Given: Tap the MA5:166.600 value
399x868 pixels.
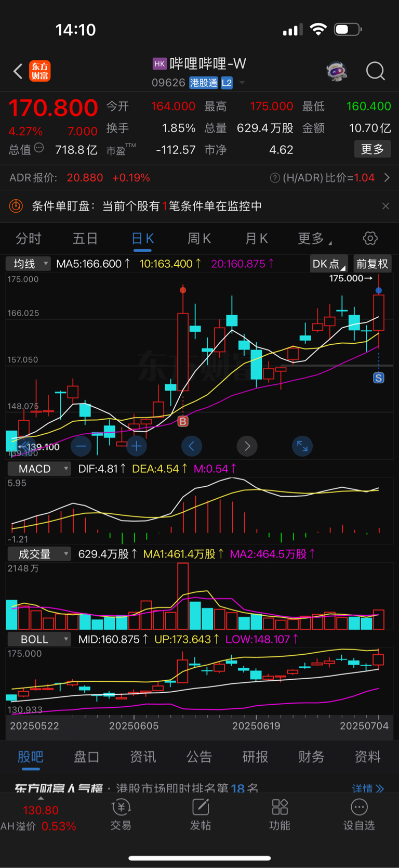Looking at the screenshot, I should 93,264.
